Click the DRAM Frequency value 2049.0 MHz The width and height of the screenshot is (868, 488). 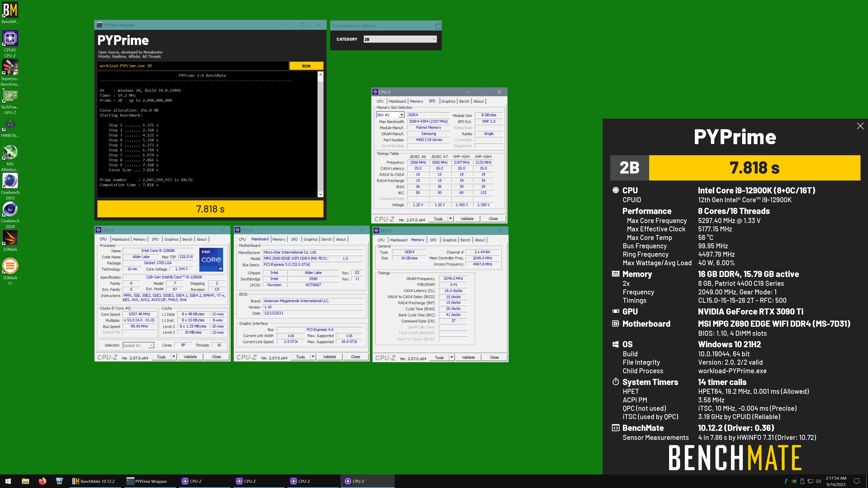click(453, 279)
